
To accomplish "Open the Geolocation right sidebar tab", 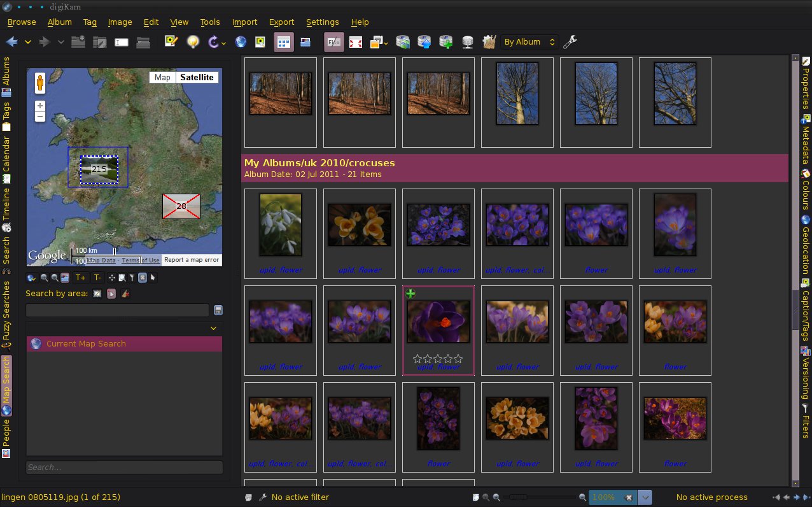I will click(x=806, y=246).
